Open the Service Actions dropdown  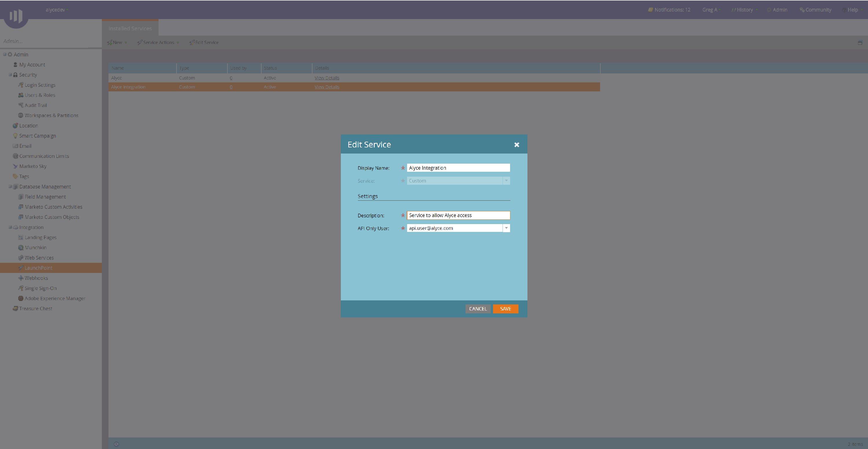(x=158, y=43)
